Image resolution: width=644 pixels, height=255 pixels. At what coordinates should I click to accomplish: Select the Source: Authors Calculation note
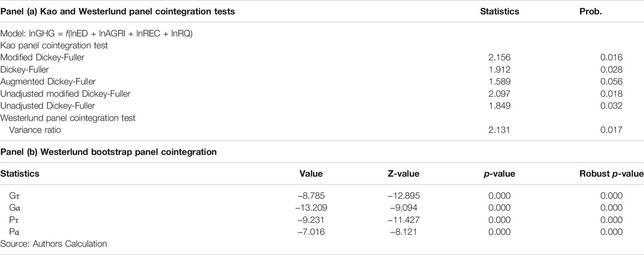pyautogui.click(x=53, y=244)
